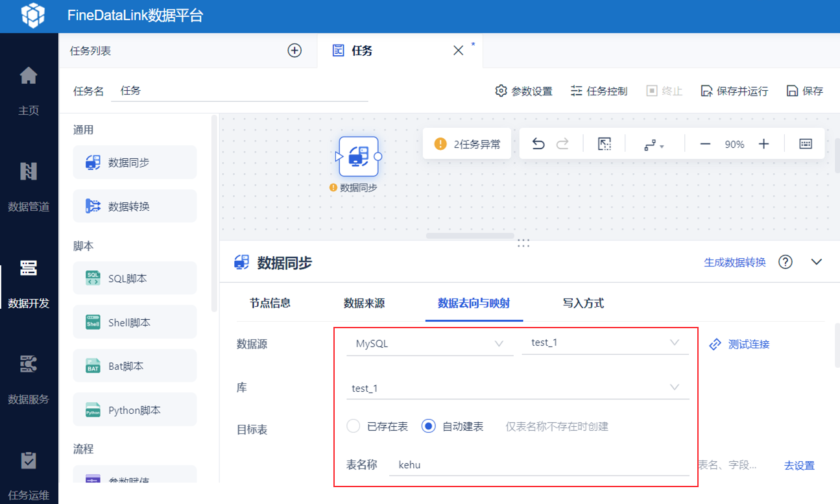Open the test_1 connection dropdown
Screen dimensions: 840x504
click(605, 343)
